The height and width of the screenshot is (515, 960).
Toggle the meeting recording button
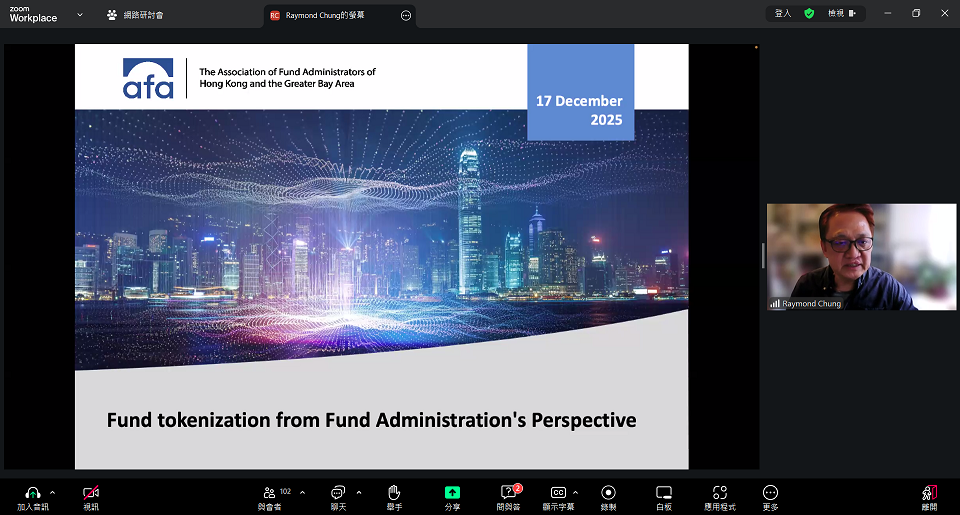pyautogui.click(x=608, y=493)
